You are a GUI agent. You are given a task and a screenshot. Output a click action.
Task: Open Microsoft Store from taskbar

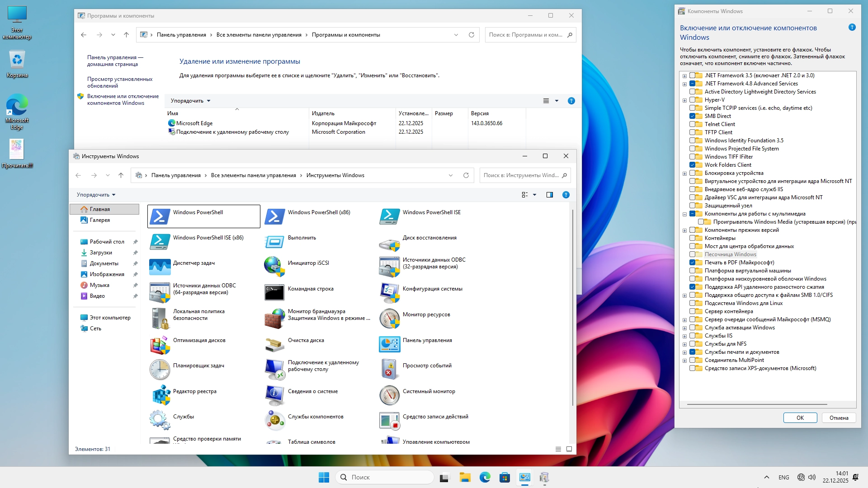pos(505,477)
